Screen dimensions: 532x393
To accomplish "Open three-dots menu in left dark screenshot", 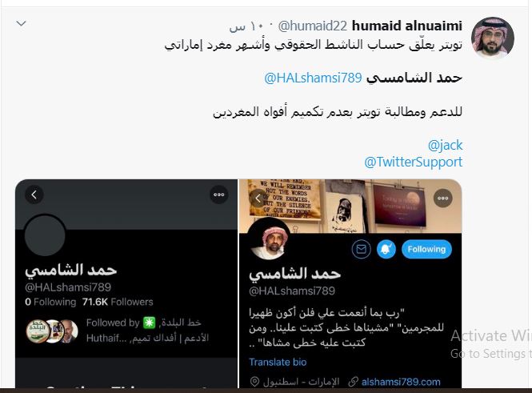I will (219, 194).
